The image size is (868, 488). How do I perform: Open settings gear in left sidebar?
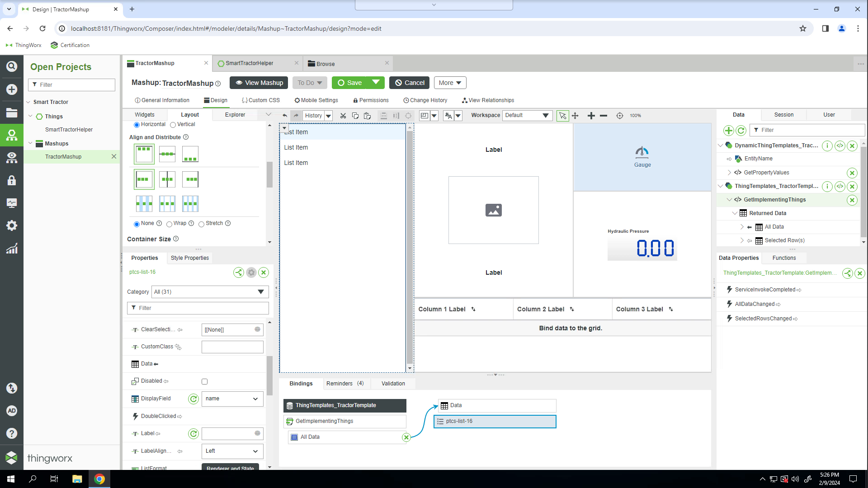coord(12,225)
